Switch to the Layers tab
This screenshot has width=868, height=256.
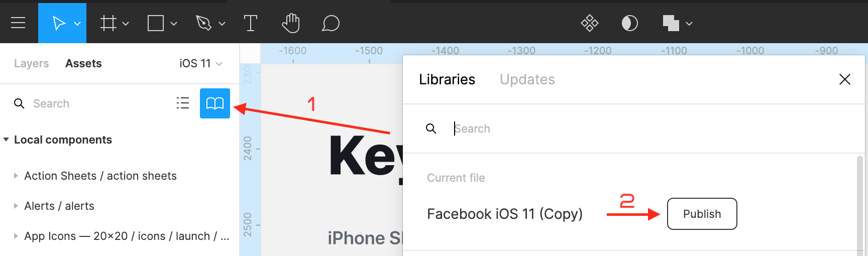point(31,64)
